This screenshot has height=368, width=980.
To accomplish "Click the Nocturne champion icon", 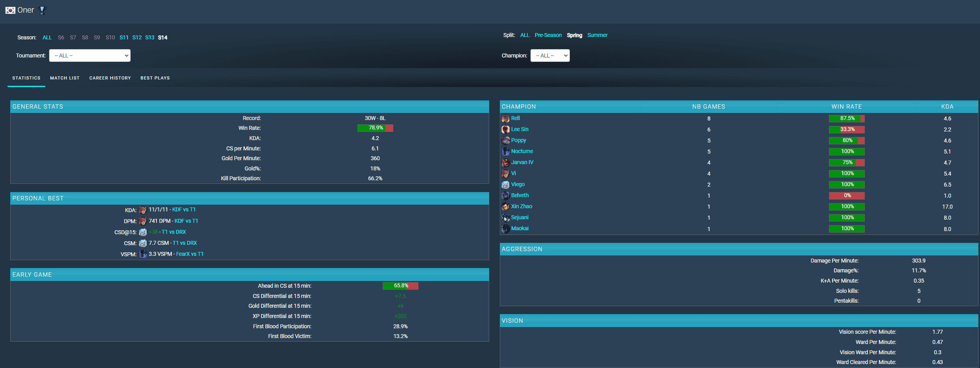I will pos(505,152).
